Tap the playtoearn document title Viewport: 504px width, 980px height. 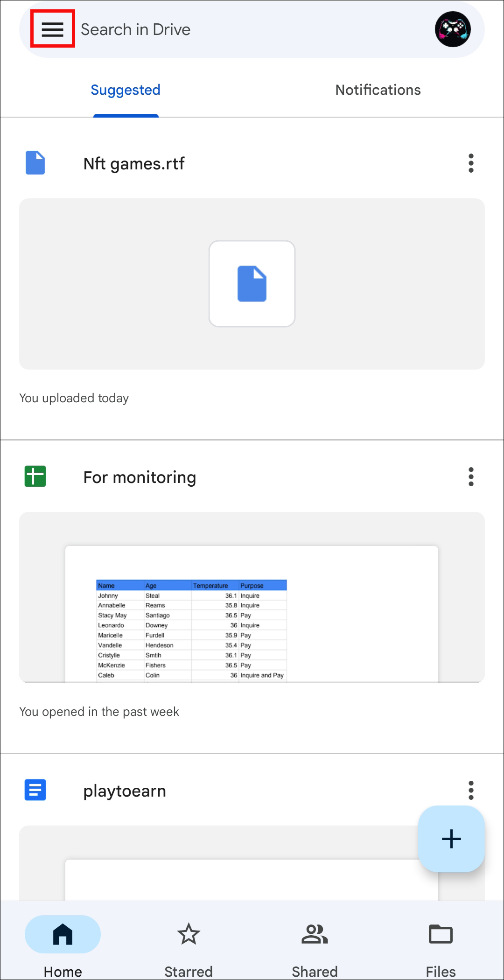pos(125,791)
